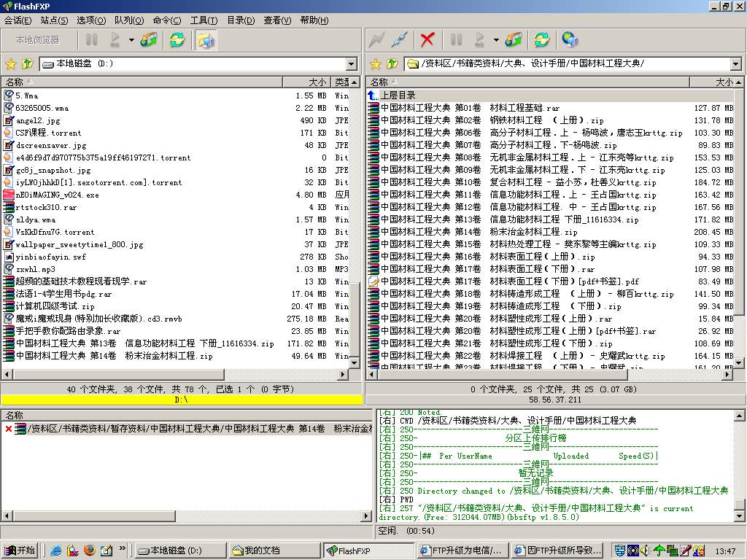Switch to 我的文档 taskbar window
747x560 pixels.
click(274, 550)
